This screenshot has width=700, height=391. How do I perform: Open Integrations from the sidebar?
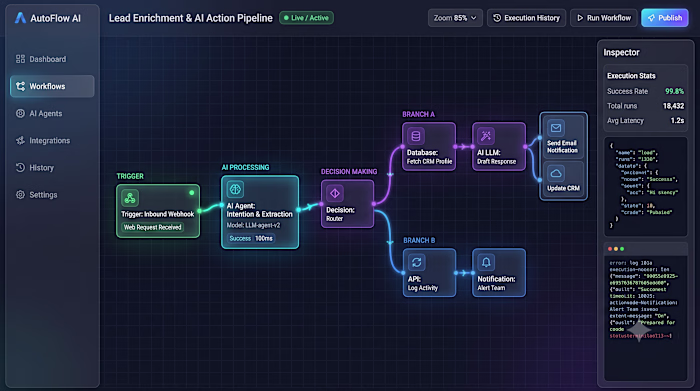click(52, 141)
